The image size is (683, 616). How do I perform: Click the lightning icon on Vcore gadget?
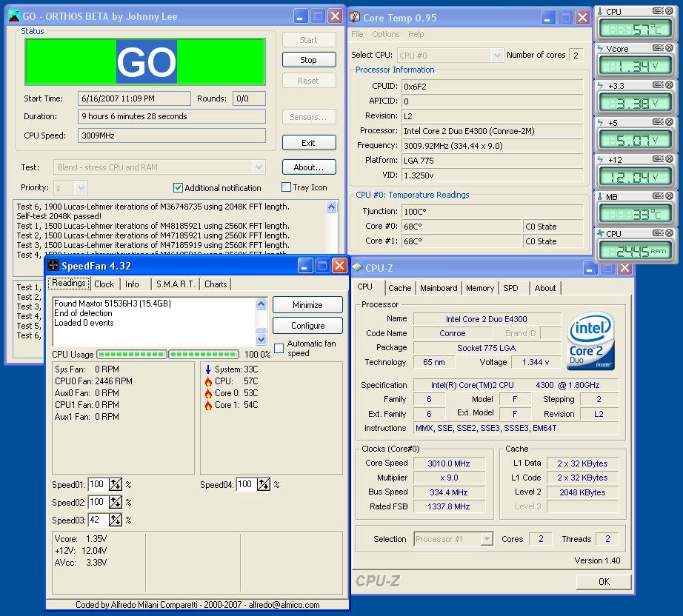[x=600, y=48]
